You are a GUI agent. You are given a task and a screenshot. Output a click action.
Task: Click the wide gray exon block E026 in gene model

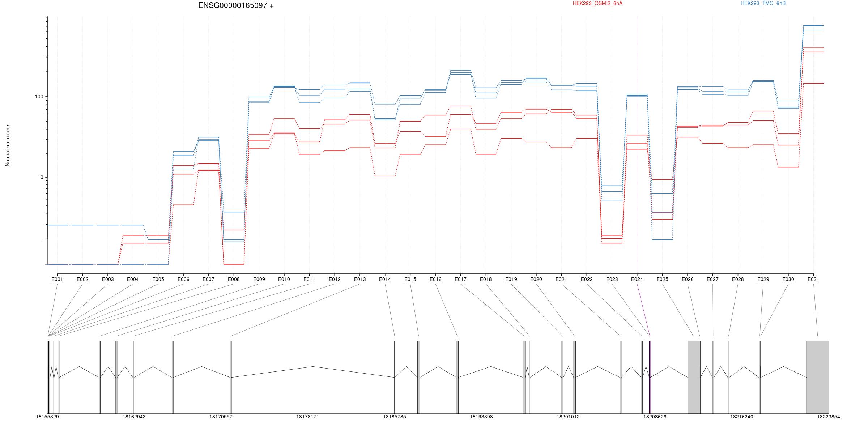click(693, 377)
